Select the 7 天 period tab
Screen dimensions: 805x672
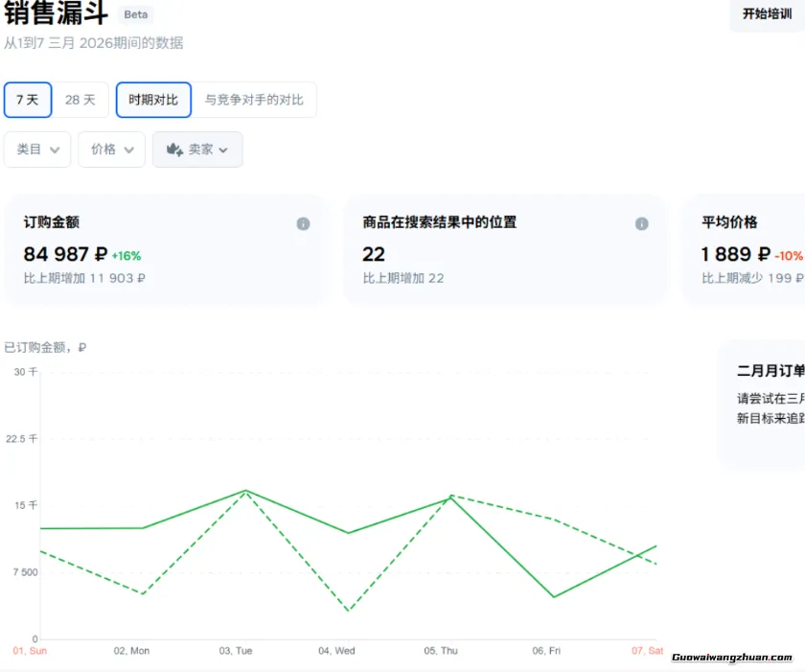click(28, 99)
